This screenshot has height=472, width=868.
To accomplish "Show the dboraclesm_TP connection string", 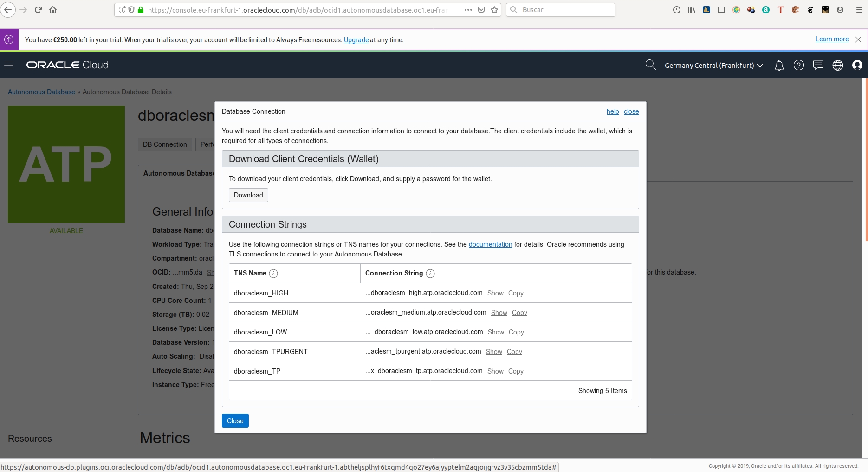I will pos(495,371).
